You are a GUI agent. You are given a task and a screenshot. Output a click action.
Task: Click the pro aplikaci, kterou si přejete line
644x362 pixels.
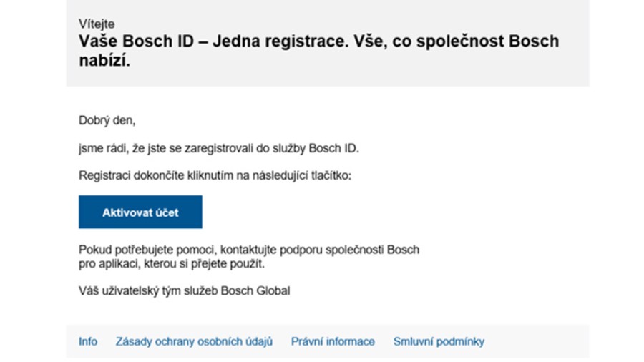coord(172,263)
